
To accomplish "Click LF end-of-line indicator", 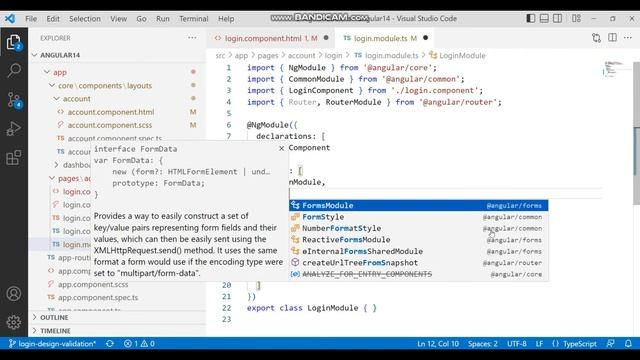I will coord(539,344).
